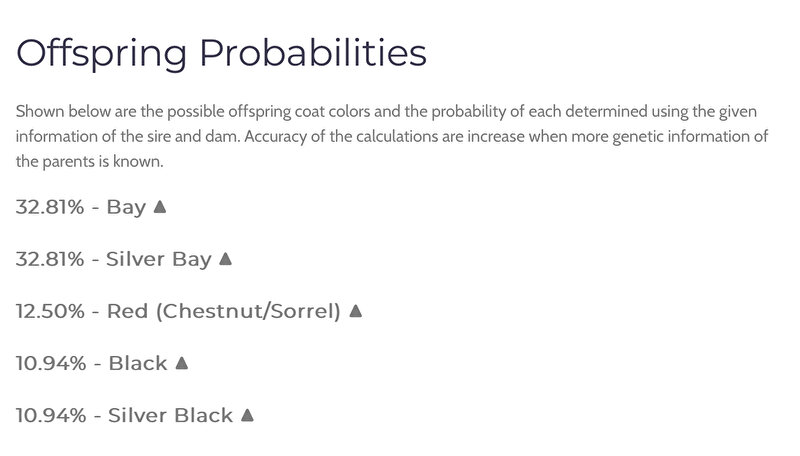Image resolution: width=800 pixels, height=456 pixels.
Task: Click the triangle icon next to Bay
Action: coord(160,207)
